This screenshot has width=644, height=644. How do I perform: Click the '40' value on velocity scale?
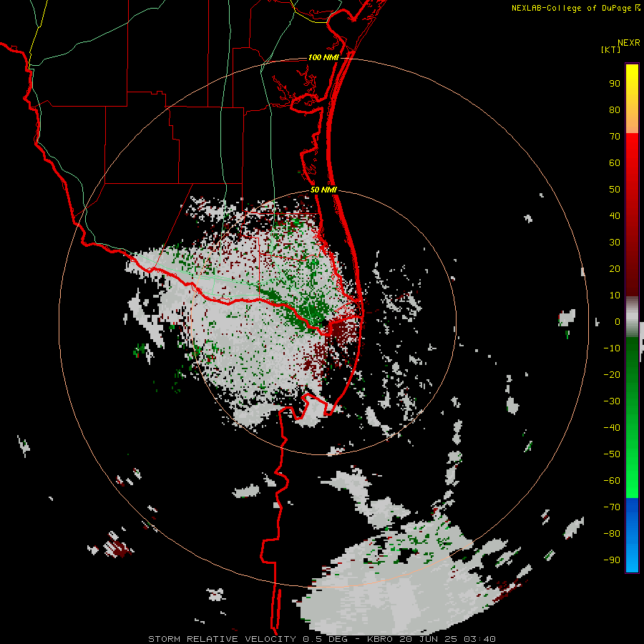point(615,216)
